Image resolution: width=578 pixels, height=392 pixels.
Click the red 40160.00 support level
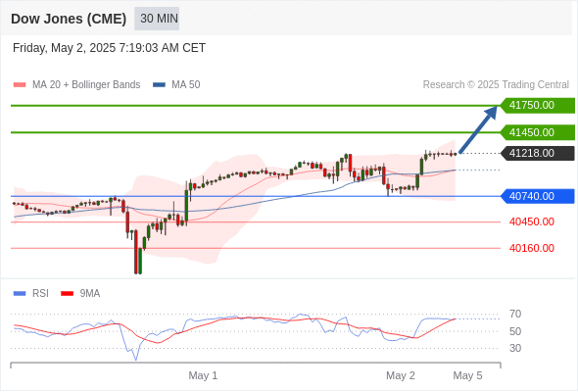(532, 248)
